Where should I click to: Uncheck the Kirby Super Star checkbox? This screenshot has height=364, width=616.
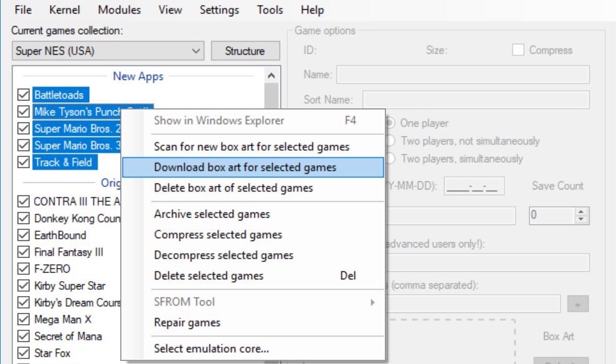(x=24, y=286)
